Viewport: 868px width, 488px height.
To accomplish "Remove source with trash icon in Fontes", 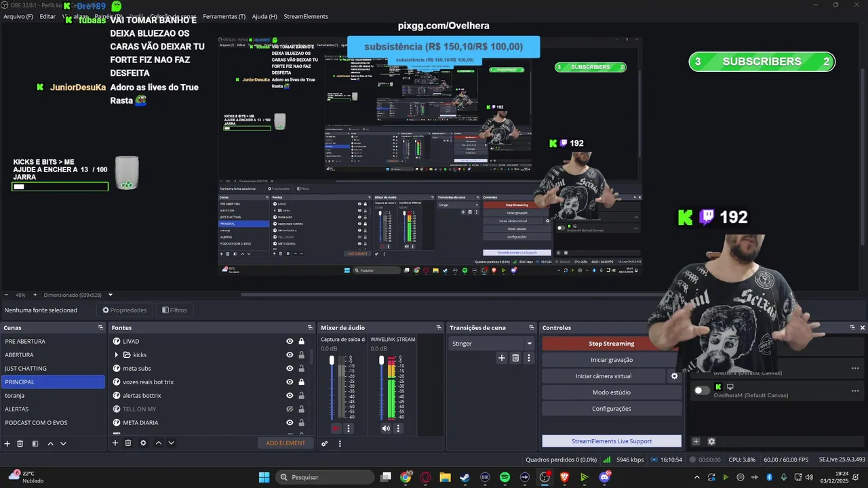I will click(128, 443).
